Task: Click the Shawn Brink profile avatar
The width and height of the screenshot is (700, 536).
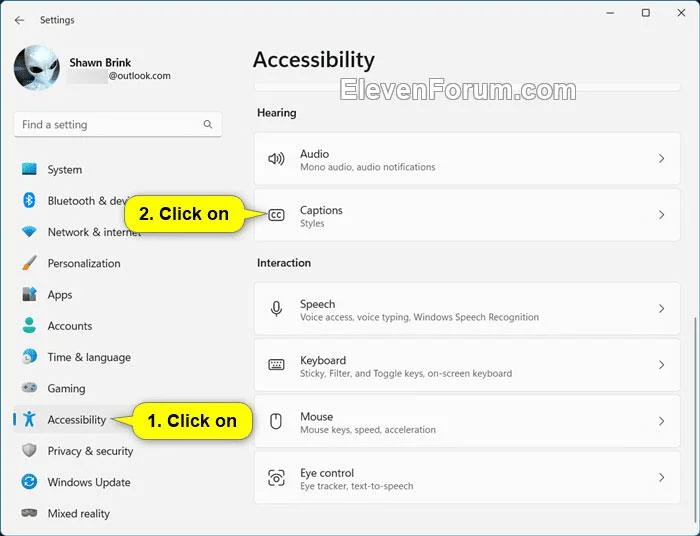Action: 37,67
